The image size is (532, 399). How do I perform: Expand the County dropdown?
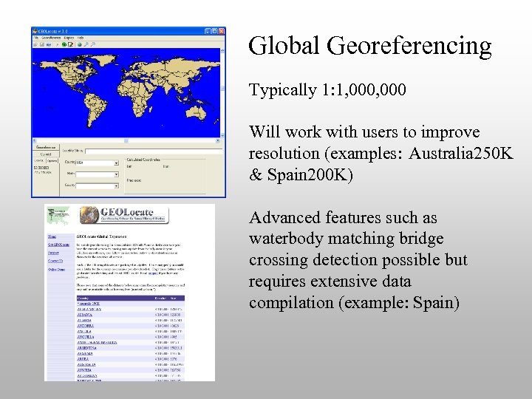tap(116, 186)
